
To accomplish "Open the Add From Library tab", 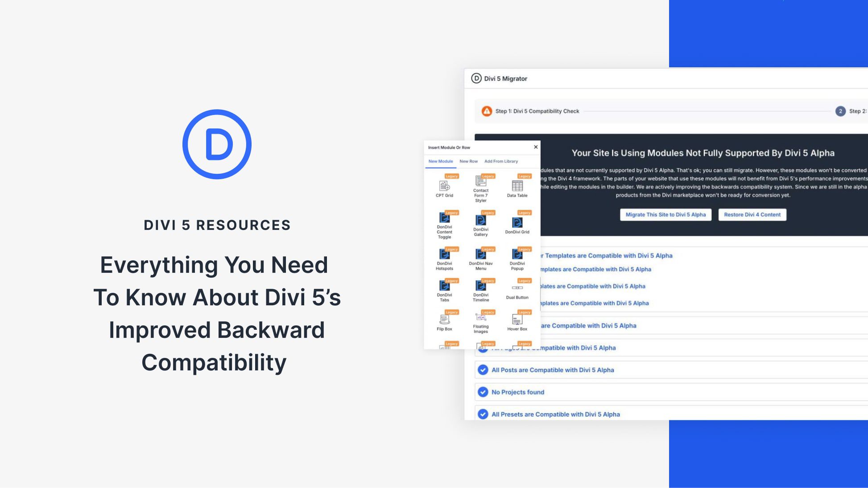I will pos(501,161).
